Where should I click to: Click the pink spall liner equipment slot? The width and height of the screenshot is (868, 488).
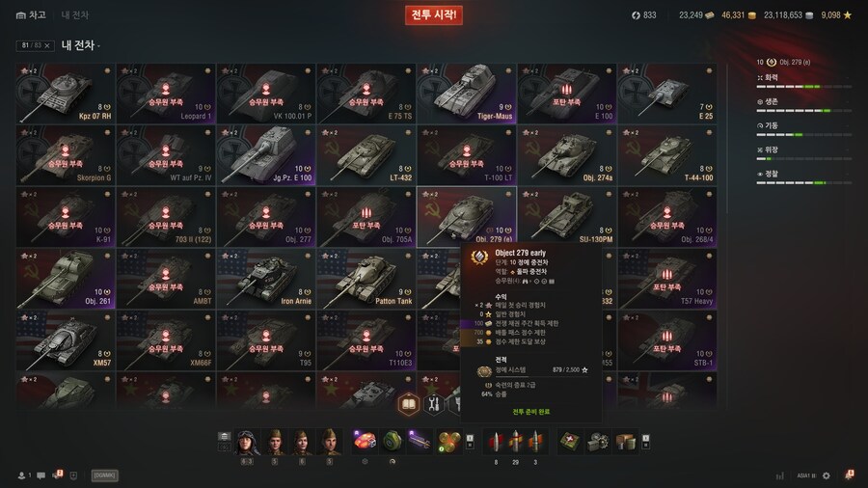(365, 442)
